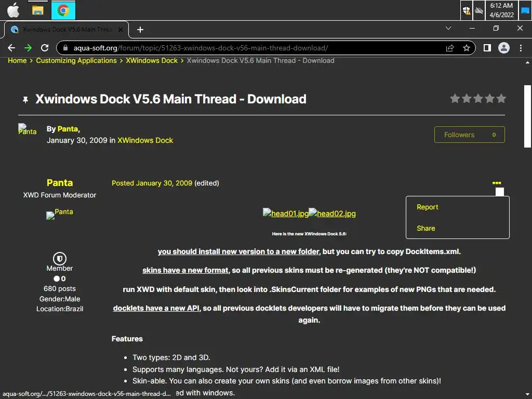
Task: Open the notification center icon
Action: [525, 10]
